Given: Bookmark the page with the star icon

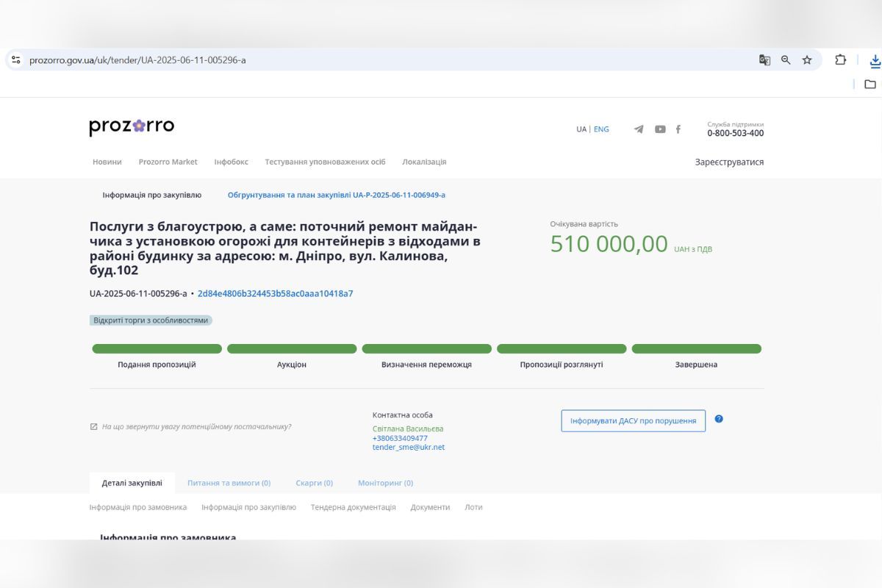Looking at the screenshot, I should click(x=806, y=60).
